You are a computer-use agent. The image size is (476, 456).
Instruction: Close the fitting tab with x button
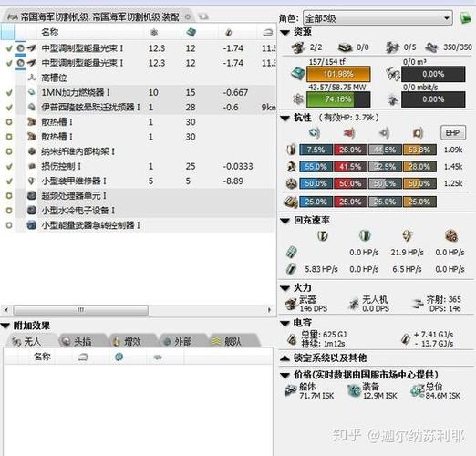coord(188,16)
